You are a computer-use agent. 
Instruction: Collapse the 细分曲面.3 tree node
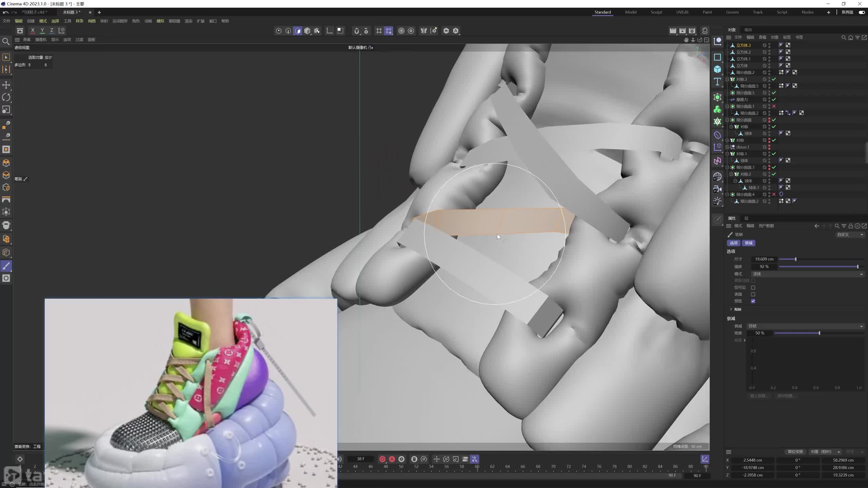coord(727,167)
